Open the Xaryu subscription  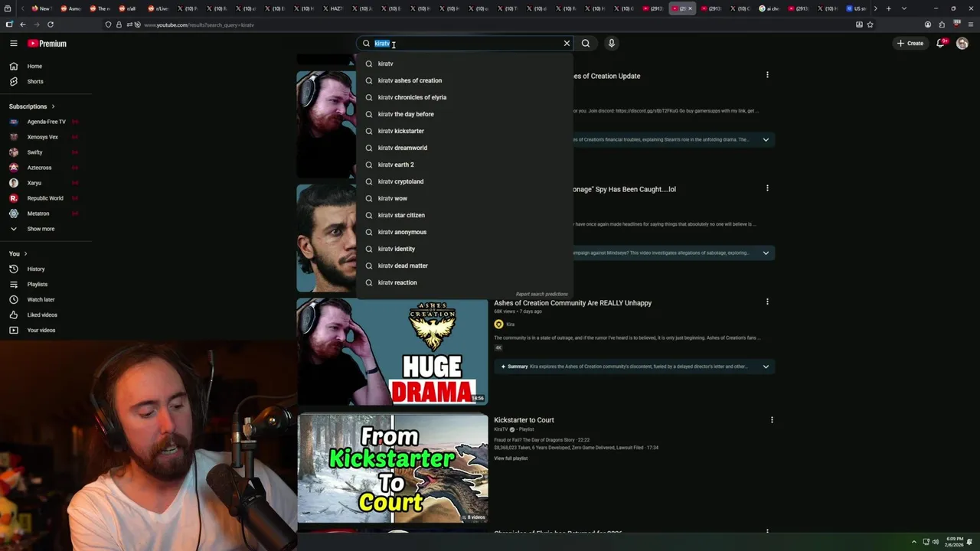46,183
